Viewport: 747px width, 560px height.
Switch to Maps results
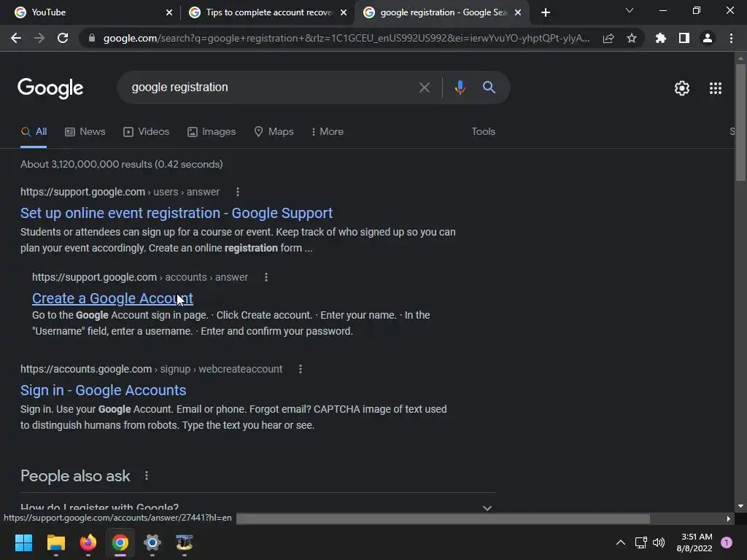point(274,132)
